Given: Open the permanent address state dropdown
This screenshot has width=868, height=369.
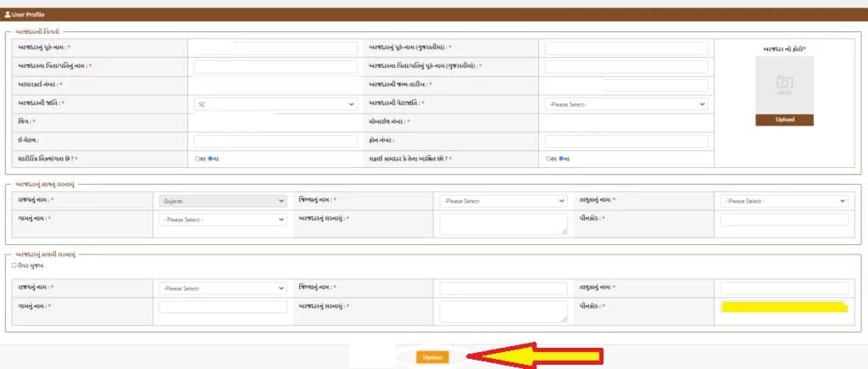Looking at the screenshot, I should point(223,288).
